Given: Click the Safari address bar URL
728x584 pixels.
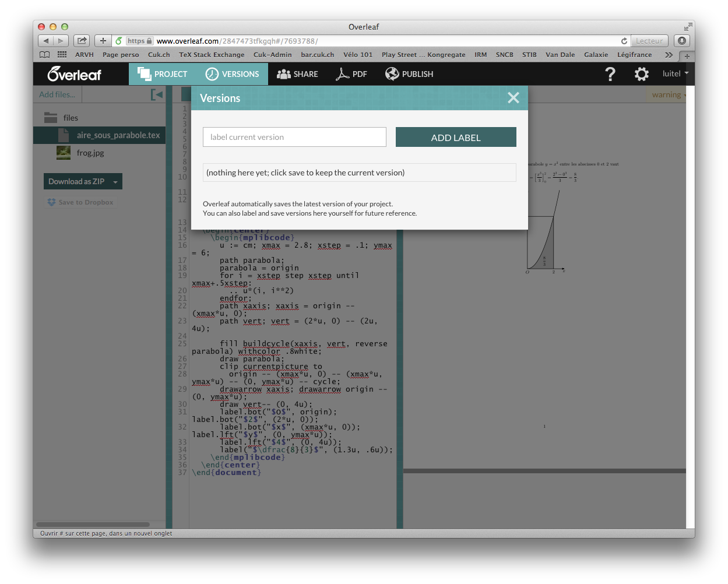Looking at the screenshot, I should point(237,41).
